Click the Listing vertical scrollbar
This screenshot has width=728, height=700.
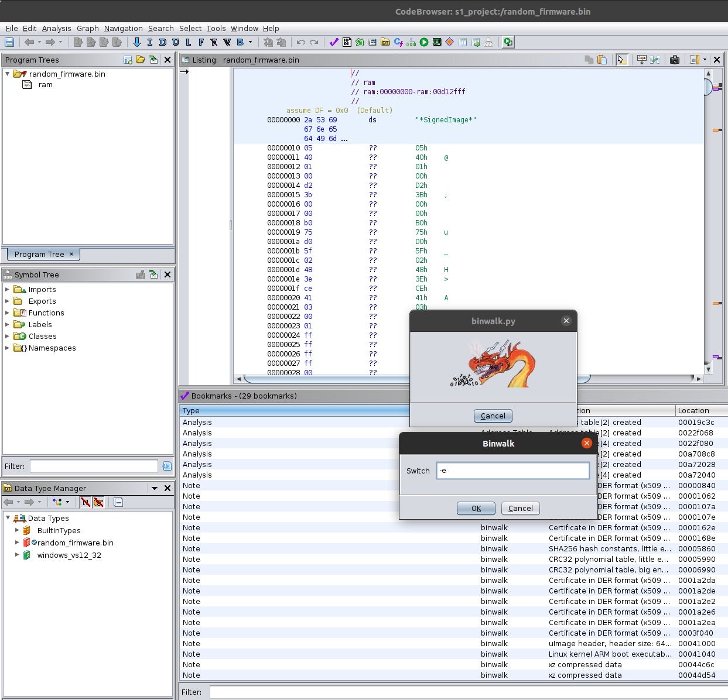(x=708, y=222)
